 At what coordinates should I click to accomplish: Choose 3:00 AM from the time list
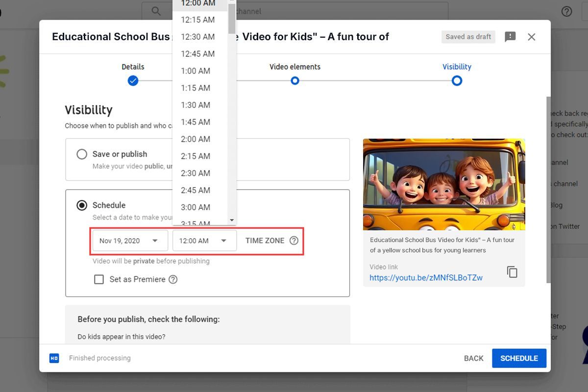point(200,207)
